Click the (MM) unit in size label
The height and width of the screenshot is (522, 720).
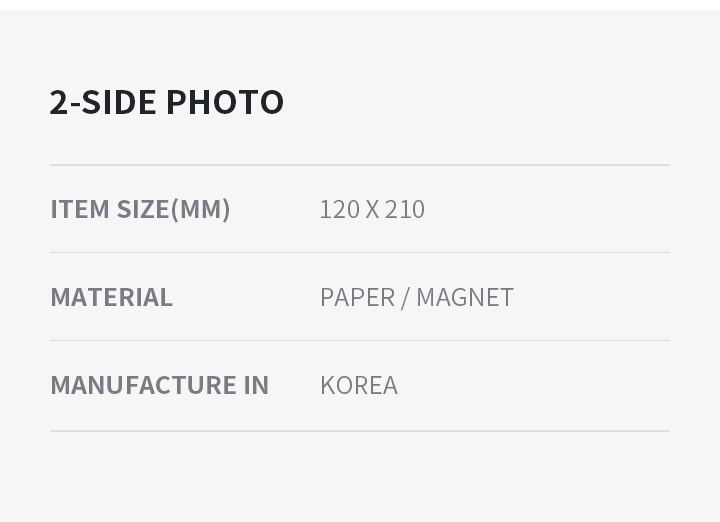click(x=201, y=209)
